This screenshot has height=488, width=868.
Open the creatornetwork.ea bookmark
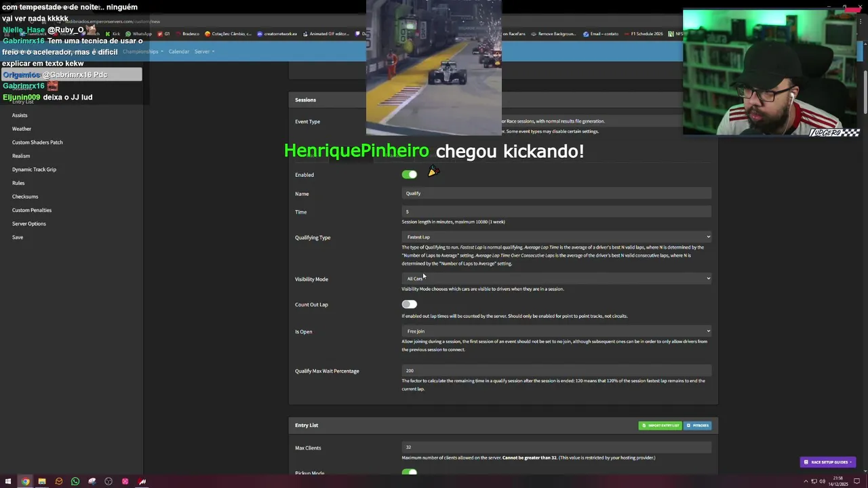[x=277, y=33]
